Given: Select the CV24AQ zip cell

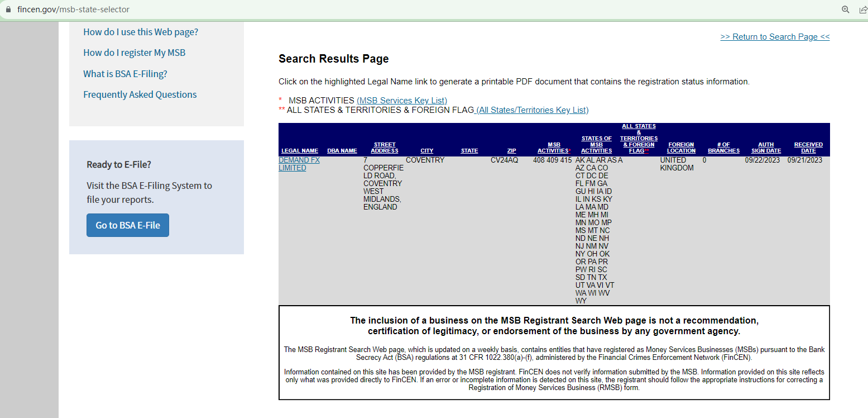Looking at the screenshot, I should (x=505, y=160).
